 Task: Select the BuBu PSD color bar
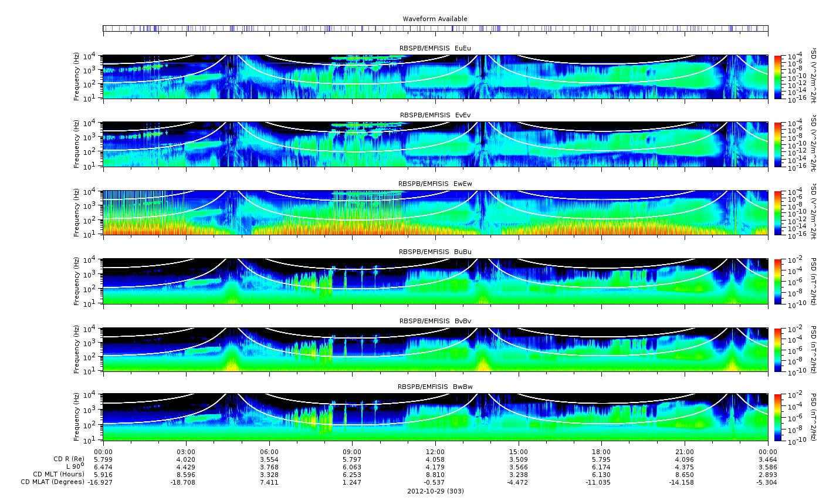(778, 281)
